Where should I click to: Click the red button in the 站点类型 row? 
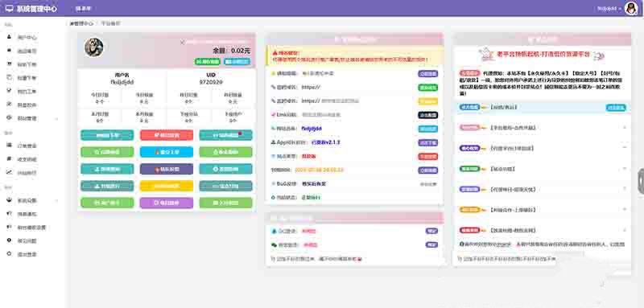428,157
